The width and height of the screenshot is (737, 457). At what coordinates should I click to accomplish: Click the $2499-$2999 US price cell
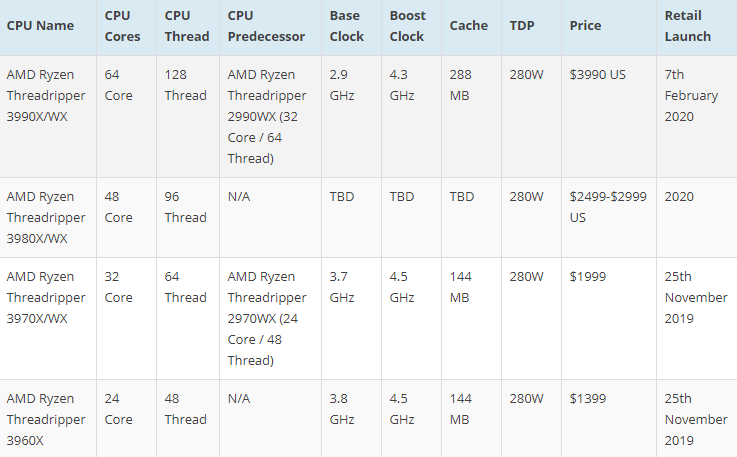click(x=609, y=218)
